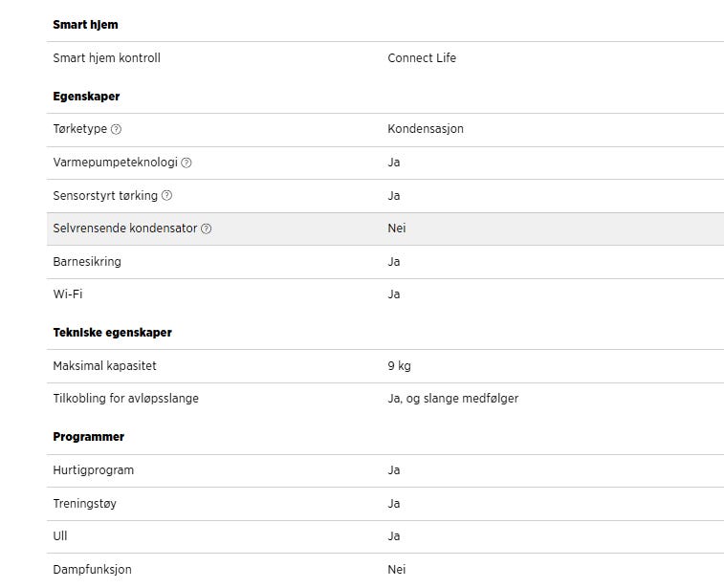Click the Smart hjem section heading
Viewport: 724px width, 588px height.
pyautogui.click(x=85, y=24)
